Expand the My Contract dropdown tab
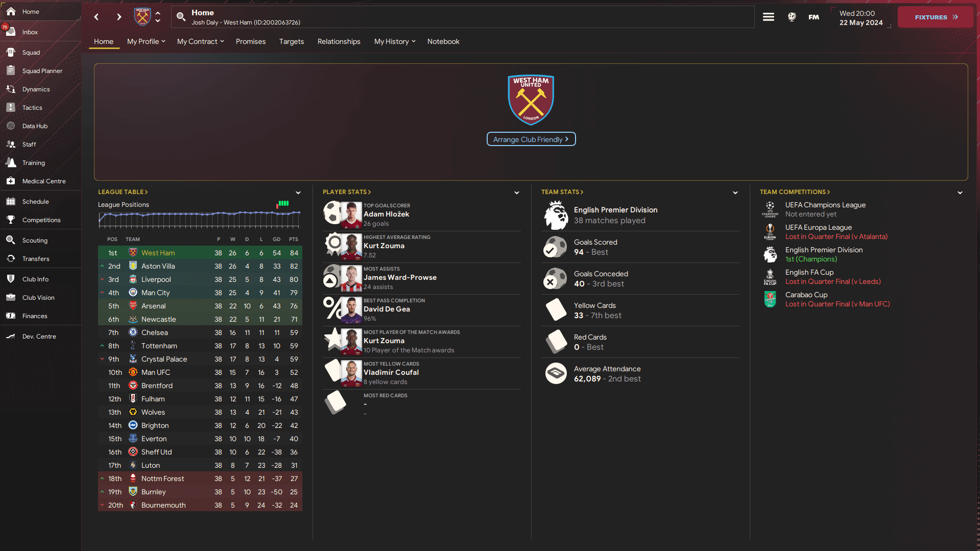 pos(201,41)
